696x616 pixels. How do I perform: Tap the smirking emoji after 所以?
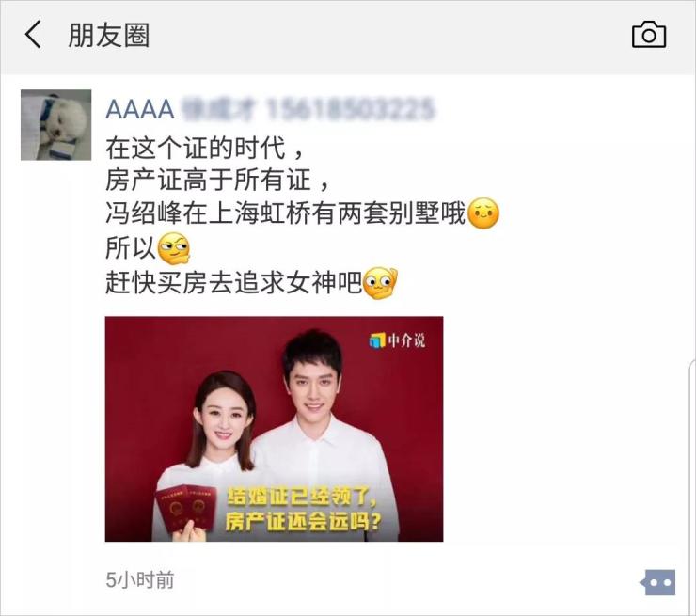click(174, 247)
